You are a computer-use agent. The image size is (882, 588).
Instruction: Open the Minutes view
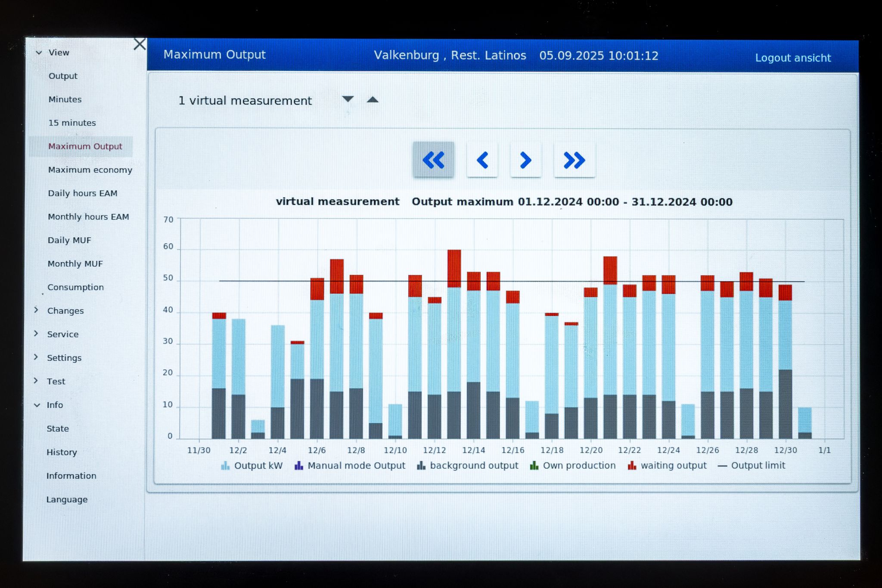pos(65,99)
